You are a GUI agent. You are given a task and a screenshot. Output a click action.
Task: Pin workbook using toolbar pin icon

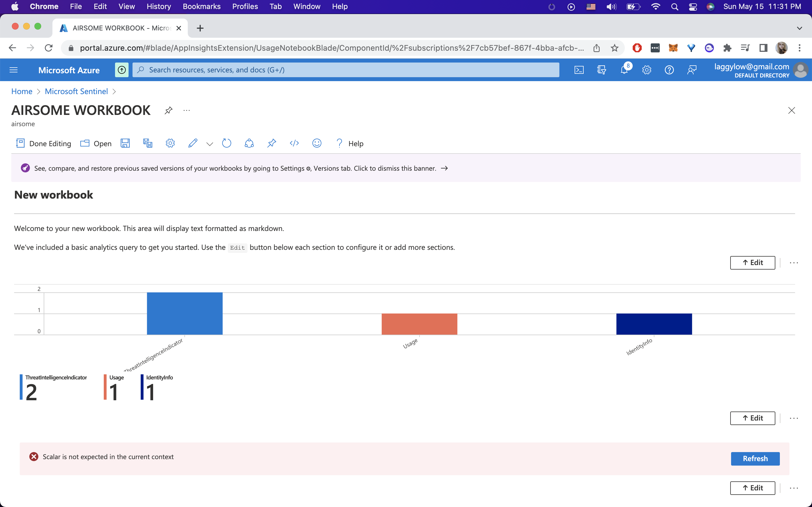[x=272, y=144]
